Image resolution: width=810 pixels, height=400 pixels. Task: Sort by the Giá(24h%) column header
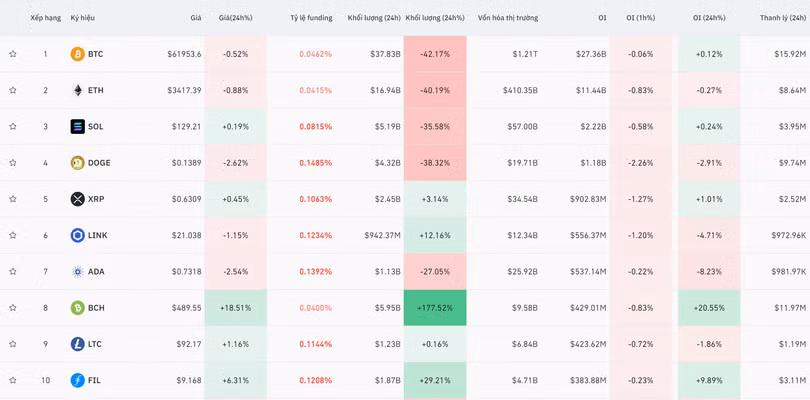point(236,18)
